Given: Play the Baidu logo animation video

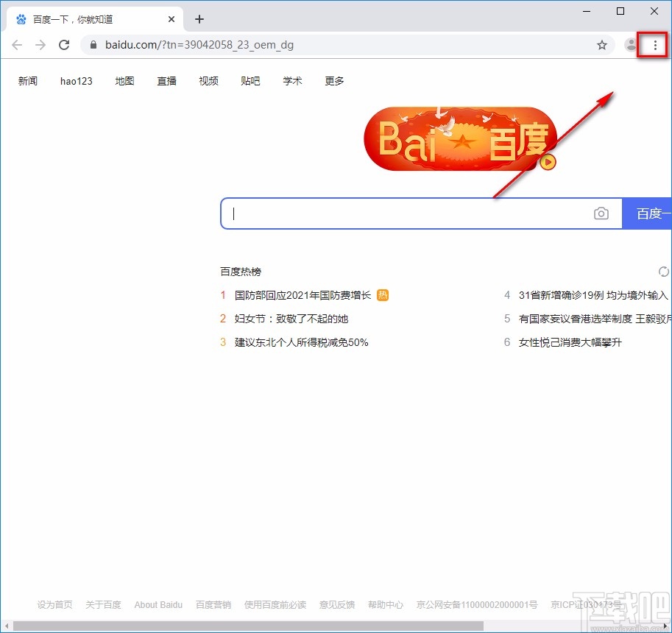Looking at the screenshot, I should (x=547, y=163).
